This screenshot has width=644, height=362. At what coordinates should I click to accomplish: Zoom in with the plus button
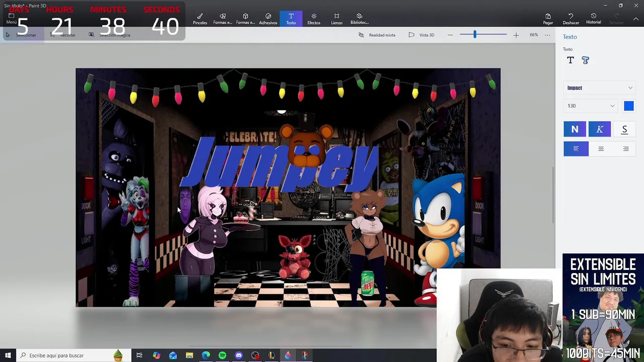pos(516,35)
